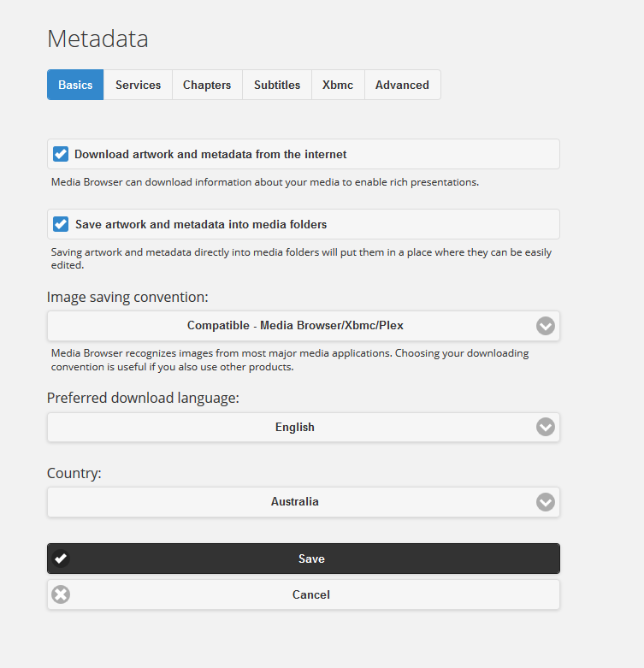
Task: Click arrow icon on image saving convention
Action: click(x=546, y=326)
